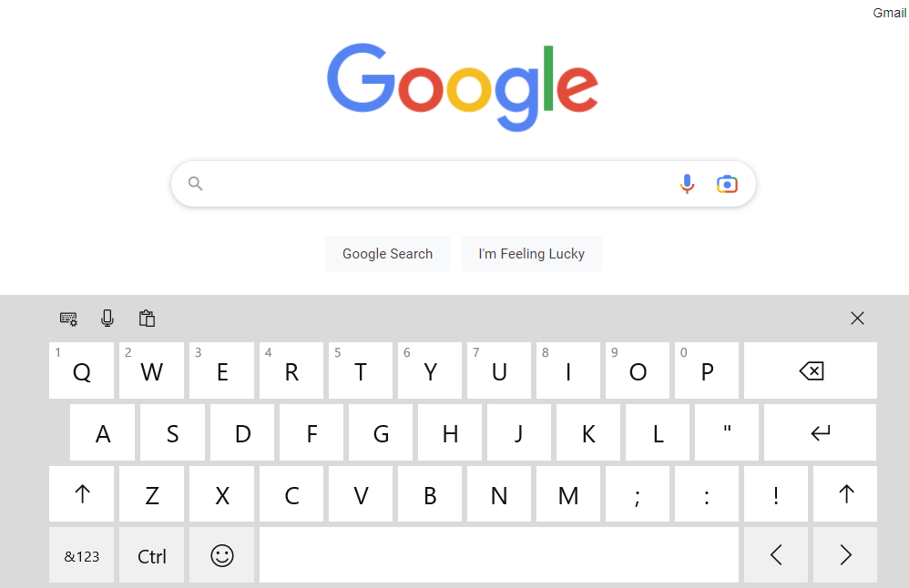Toggle the right Shift arrow key
The image size is (909, 588).
pos(845,494)
